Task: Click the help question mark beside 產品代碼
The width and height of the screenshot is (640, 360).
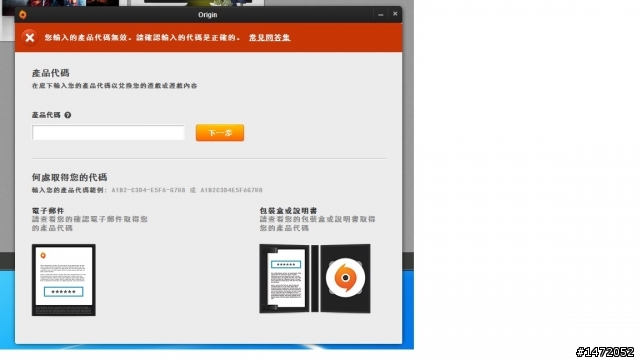Action: tap(68, 115)
